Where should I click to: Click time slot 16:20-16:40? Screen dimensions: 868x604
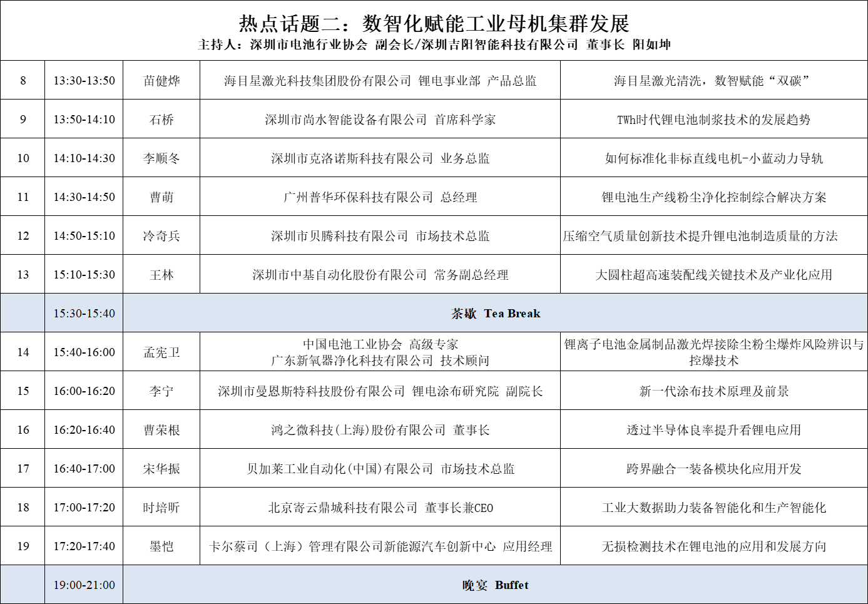[84, 429]
